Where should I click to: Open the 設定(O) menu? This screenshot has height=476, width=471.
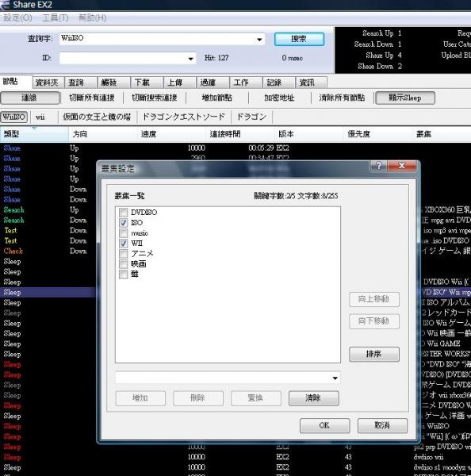click(17, 18)
